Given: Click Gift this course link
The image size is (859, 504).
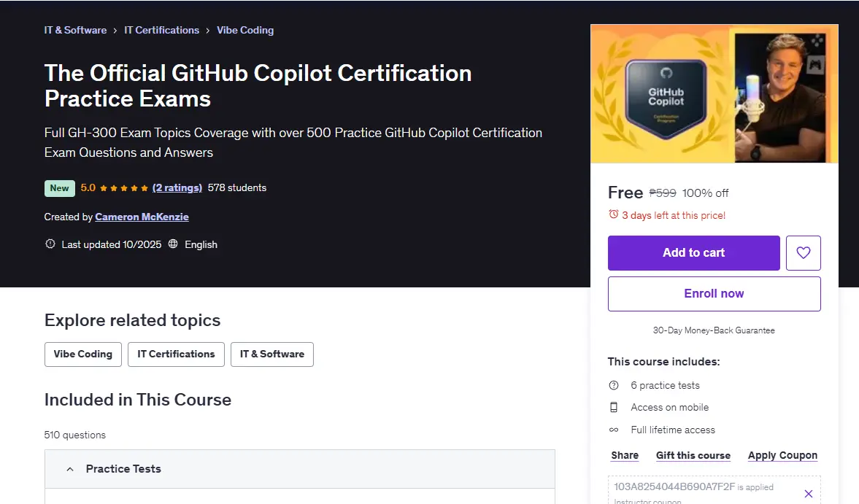Looking at the screenshot, I should click(693, 455).
